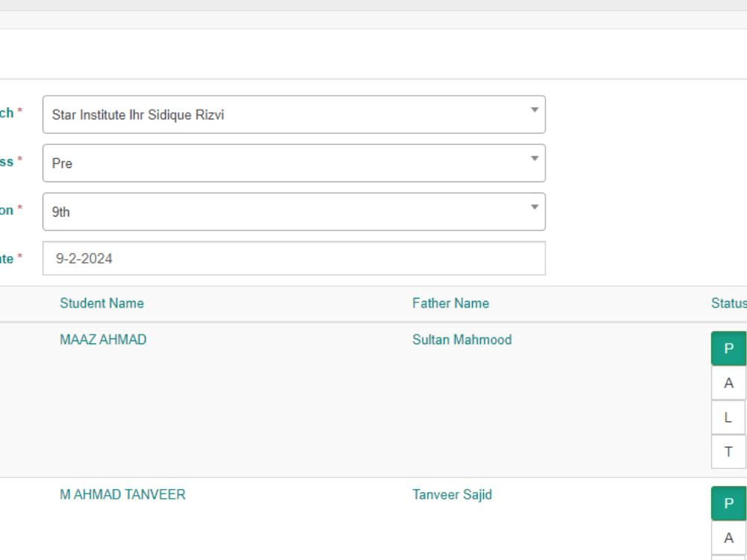Set Tardy status T for MAAZ AHMAD

pos(728,452)
